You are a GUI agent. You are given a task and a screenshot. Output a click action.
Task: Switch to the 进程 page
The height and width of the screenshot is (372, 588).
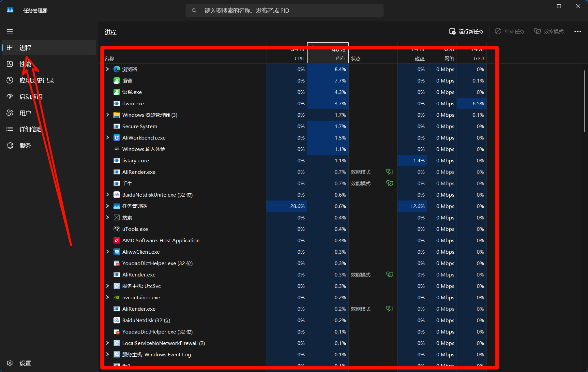pyautogui.click(x=49, y=48)
